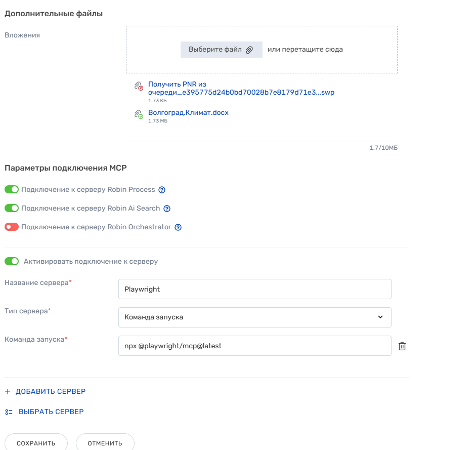The width and height of the screenshot is (476, 450).
Task: Click the plus icon next to ДОБАВИТЬ СЕРВЕР
Action: click(8, 392)
